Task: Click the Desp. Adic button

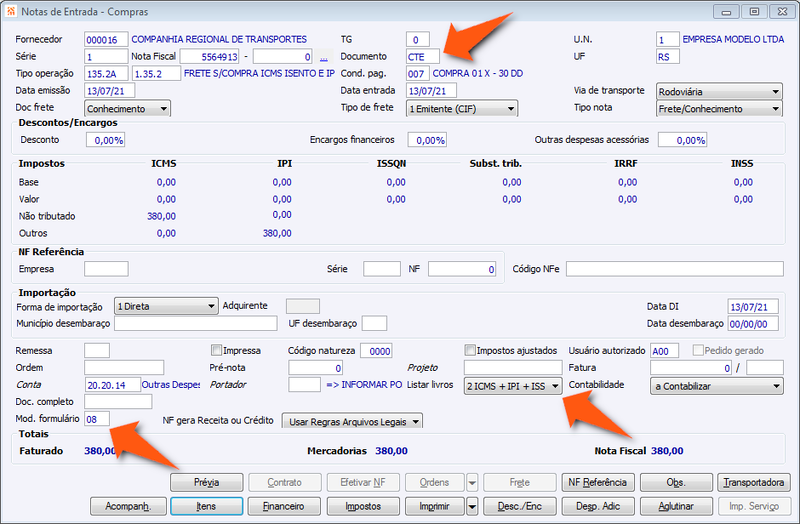Action: tap(597, 506)
